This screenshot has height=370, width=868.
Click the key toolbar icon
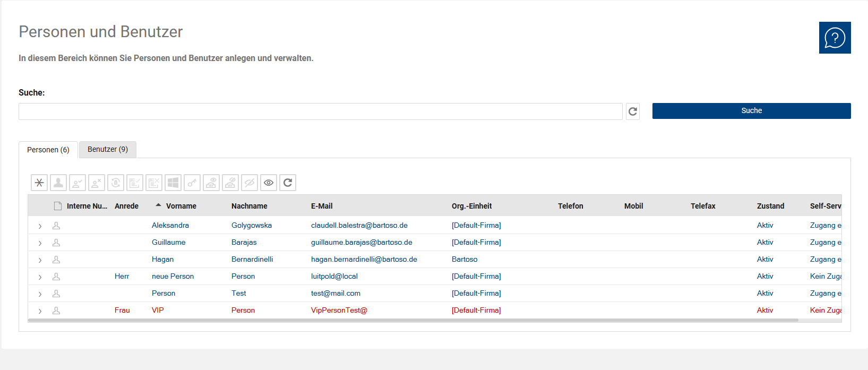(192, 183)
